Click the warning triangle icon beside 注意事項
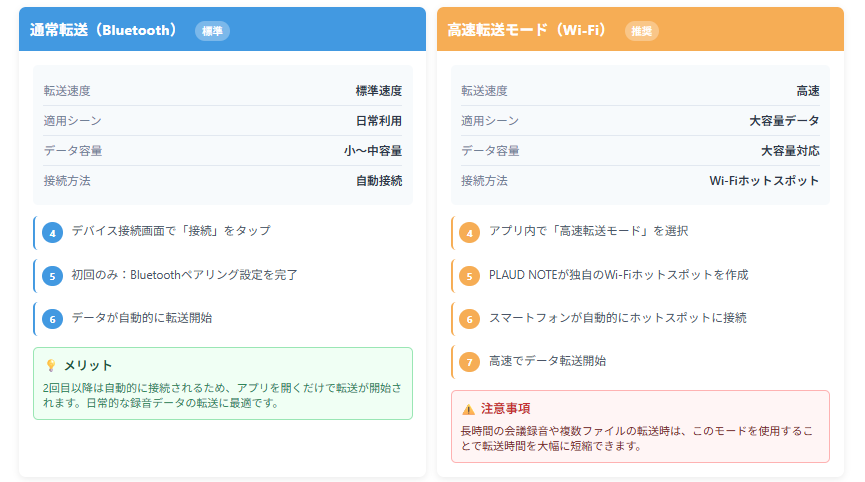This screenshot has width=865, height=482. pos(468,409)
